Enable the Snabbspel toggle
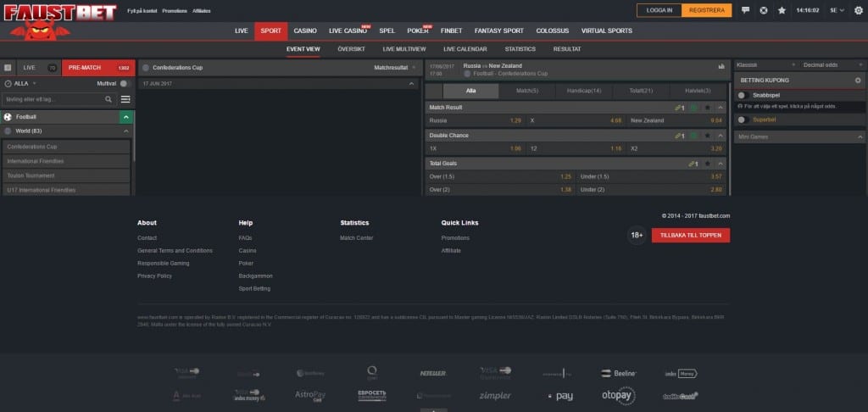This screenshot has width=868, height=412. (x=743, y=95)
